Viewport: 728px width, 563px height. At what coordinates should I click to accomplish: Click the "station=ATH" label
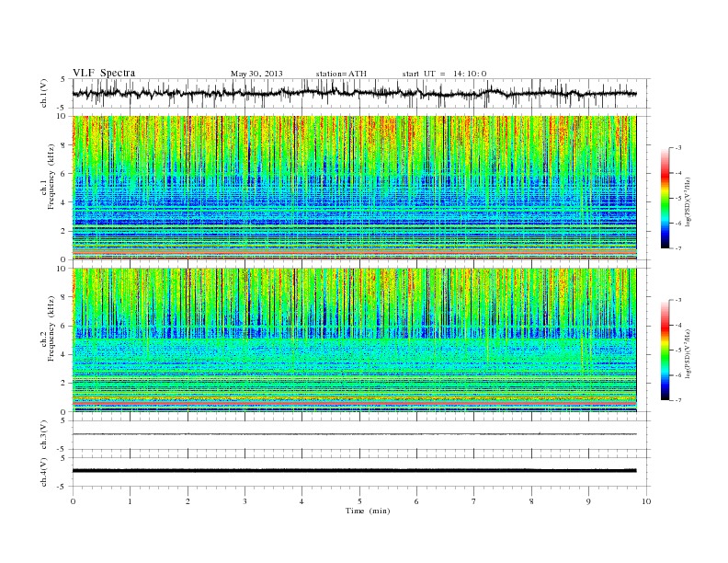coord(341,74)
